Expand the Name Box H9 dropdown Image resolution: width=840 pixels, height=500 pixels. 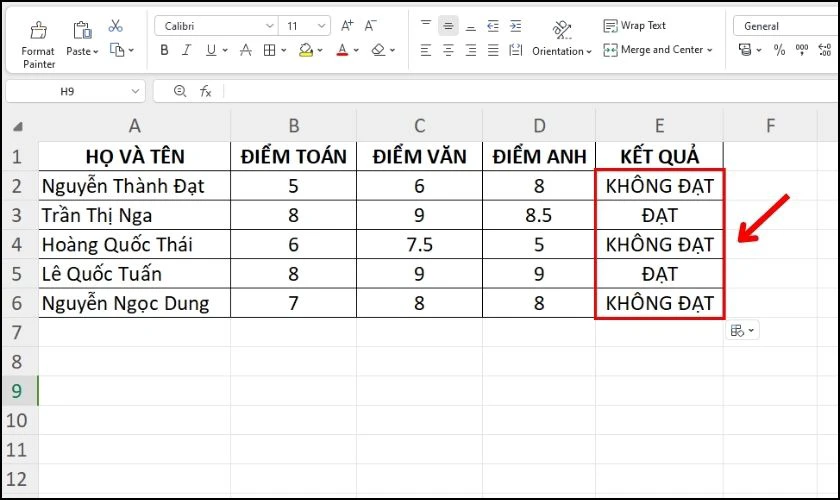135,92
